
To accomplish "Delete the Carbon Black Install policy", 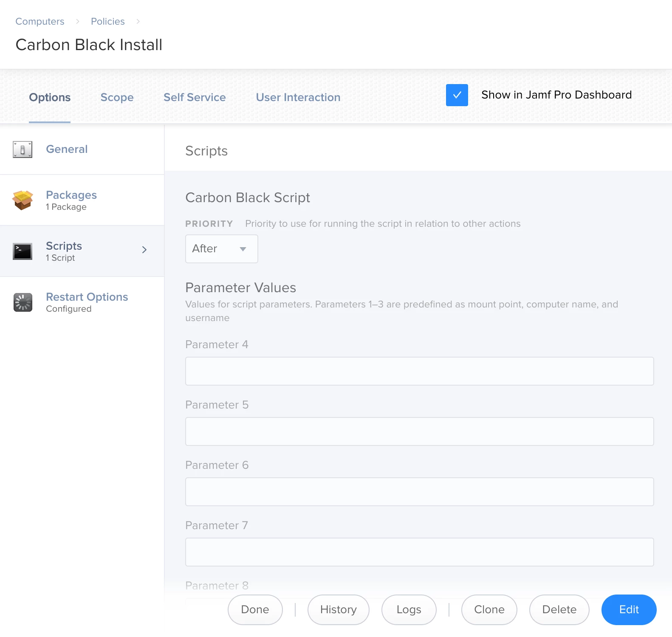I will tap(559, 610).
